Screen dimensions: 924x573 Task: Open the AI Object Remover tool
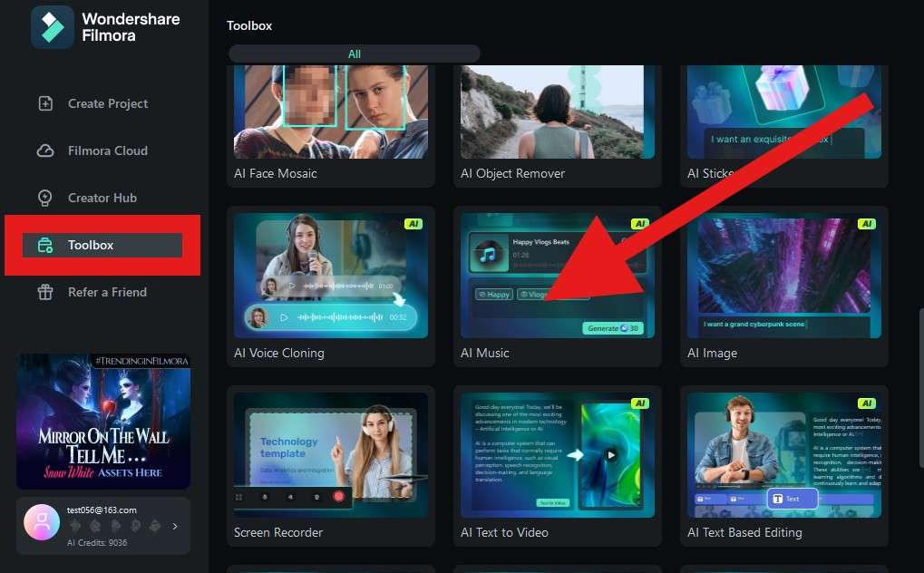tap(558, 125)
